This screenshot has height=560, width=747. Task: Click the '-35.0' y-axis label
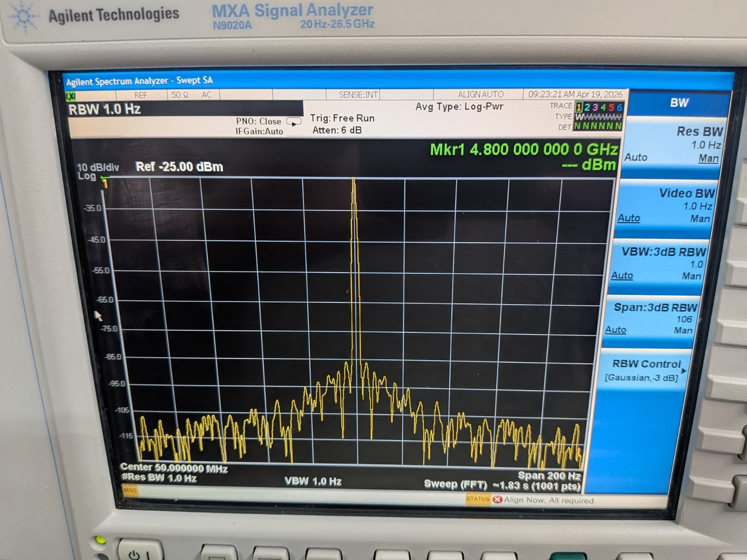pos(93,208)
